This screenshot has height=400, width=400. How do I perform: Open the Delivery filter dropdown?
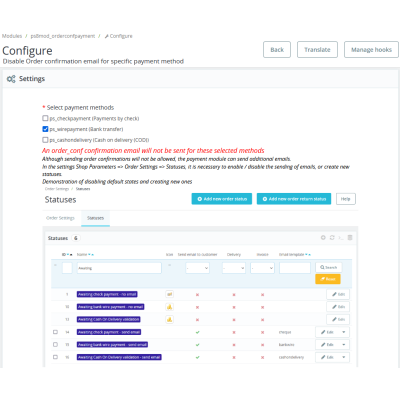[x=234, y=268]
